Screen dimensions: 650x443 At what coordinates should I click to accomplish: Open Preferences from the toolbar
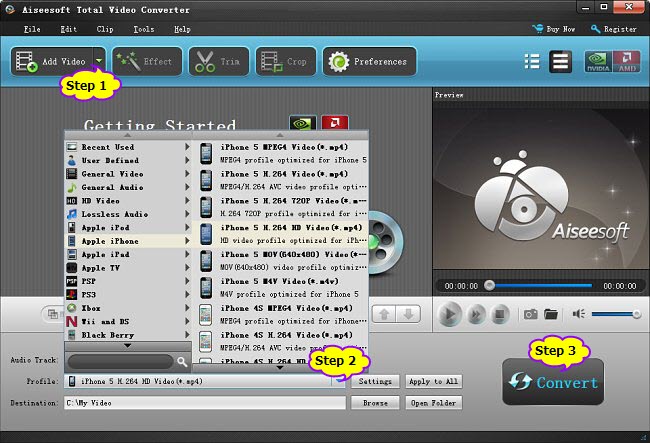click(369, 61)
